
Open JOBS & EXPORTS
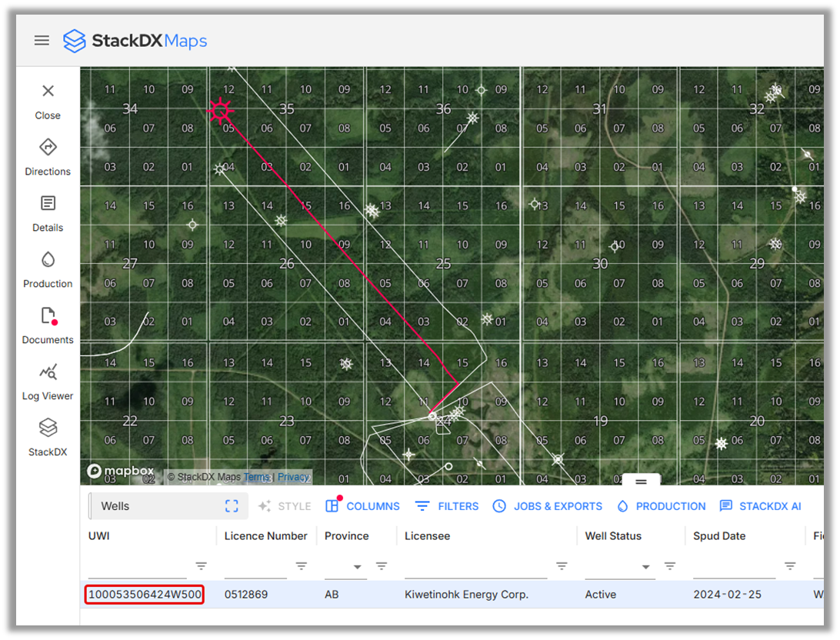click(548, 506)
